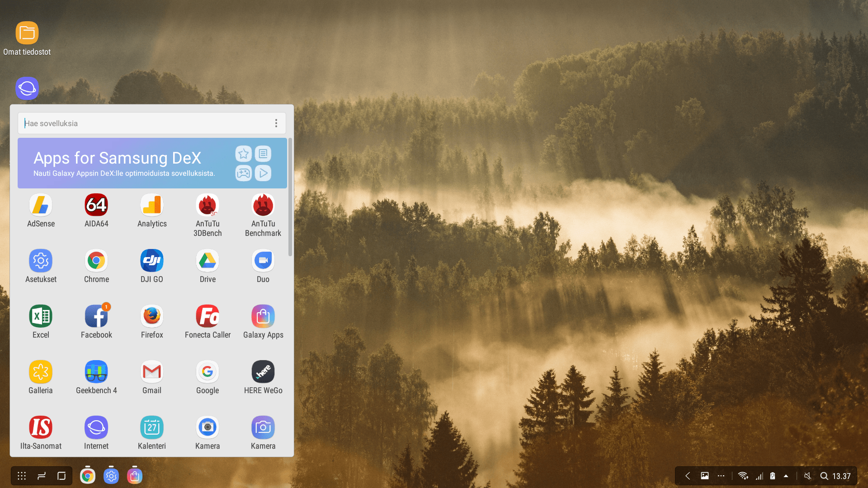The width and height of the screenshot is (868, 488).
Task: Focus the Hae sovelluksia search field
Action: tap(145, 123)
